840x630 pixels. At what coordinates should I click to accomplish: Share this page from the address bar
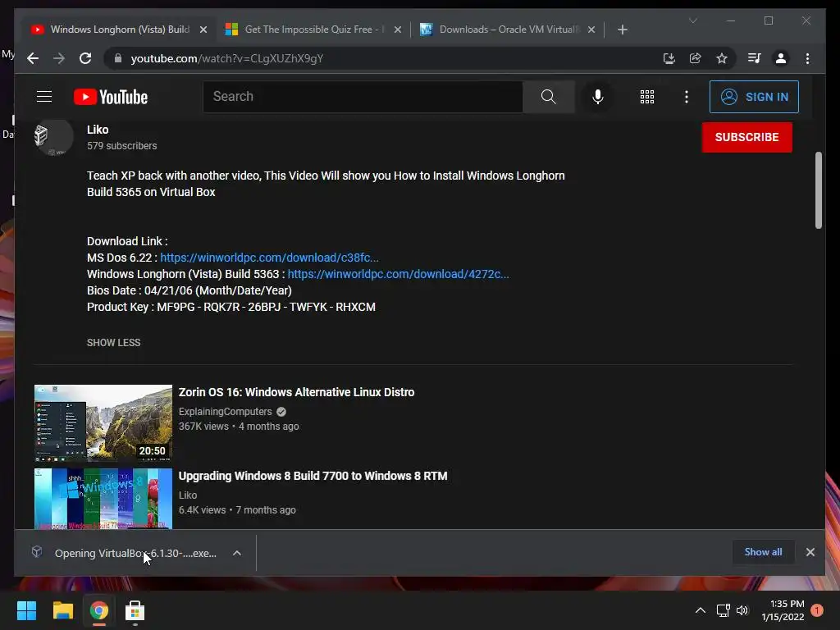pyautogui.click(x=696, y=58)
